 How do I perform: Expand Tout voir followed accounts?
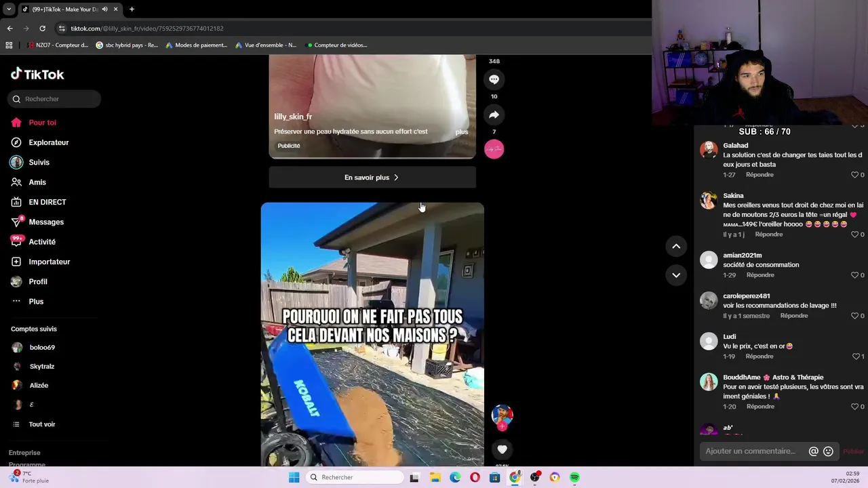click(42, 424)
